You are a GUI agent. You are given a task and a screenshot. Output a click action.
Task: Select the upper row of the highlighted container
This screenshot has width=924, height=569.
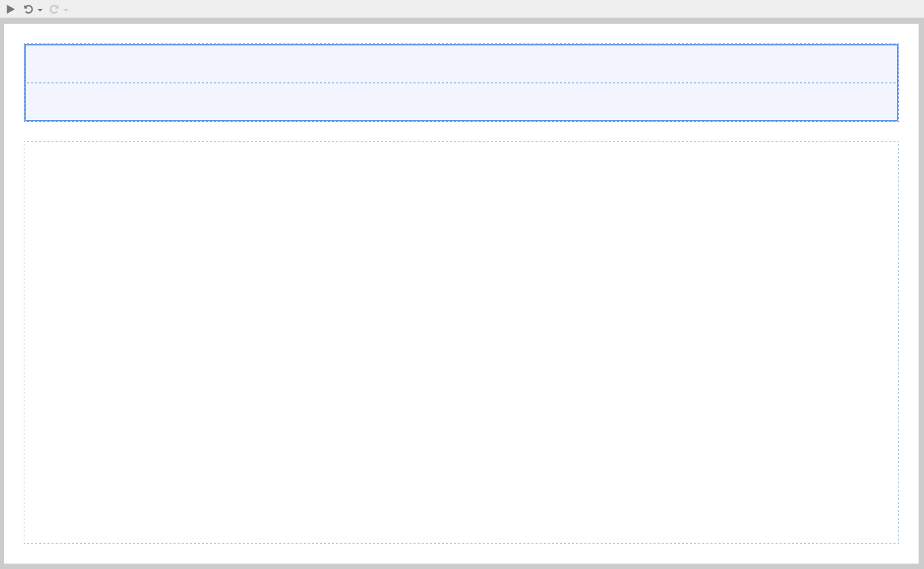(x=461, y=64)
